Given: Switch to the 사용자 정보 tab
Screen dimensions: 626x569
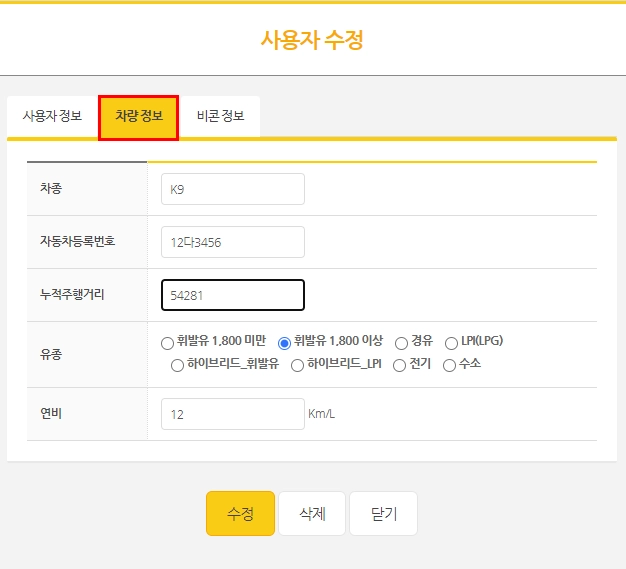Looking at the screenshot, I should [x=52, y=116].
